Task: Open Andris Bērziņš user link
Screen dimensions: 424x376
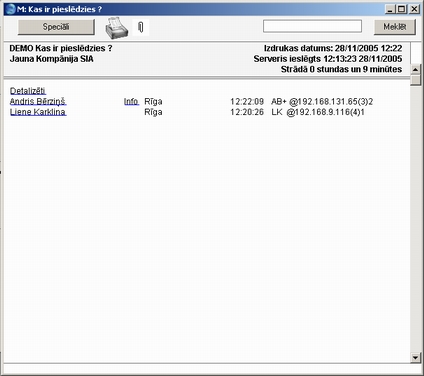Action: pos(38,101)
